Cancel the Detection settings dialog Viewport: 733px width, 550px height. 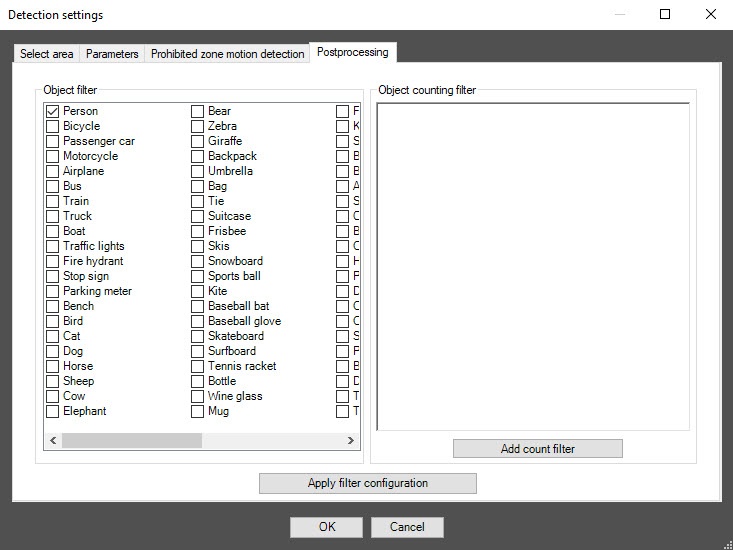[407, 527]
